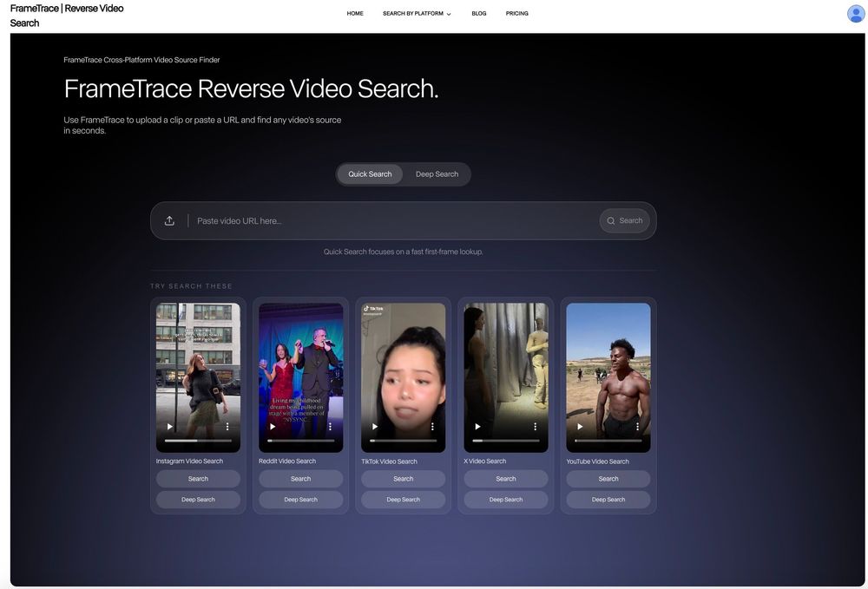
Task: Switch to Deep Search mode
Action: [437, 172]
